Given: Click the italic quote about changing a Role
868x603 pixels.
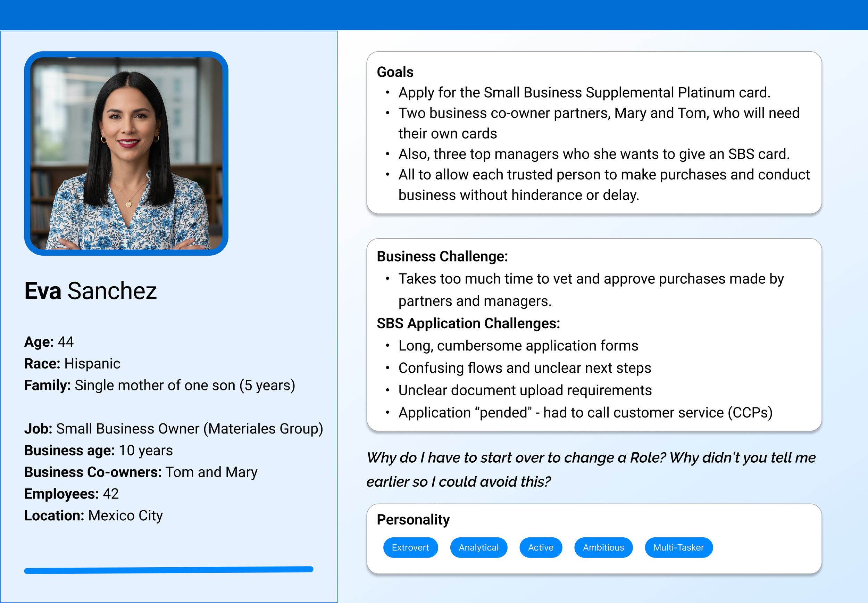Looking at the screenshot, I should point(591,469).
